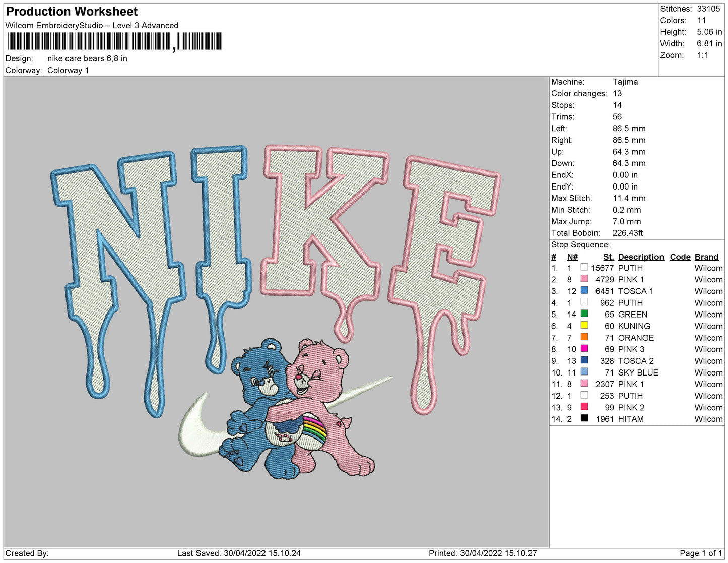
Task: Select the Code column header
Action: pos(680,257)
